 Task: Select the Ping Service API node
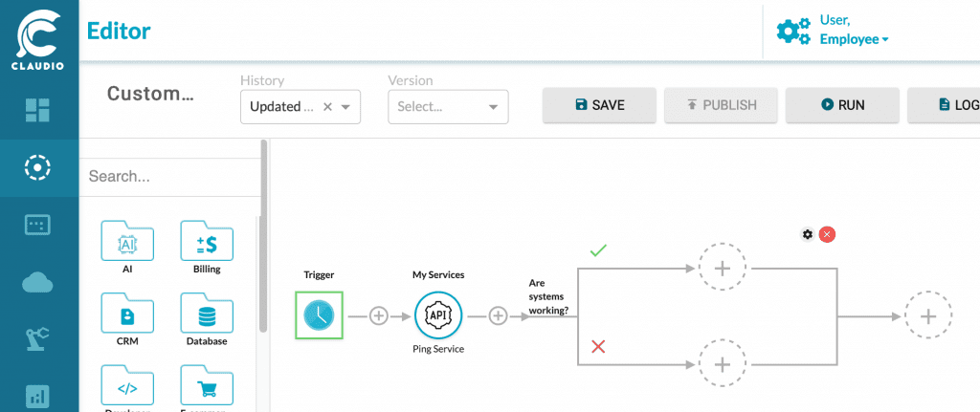tap(438, 315)
